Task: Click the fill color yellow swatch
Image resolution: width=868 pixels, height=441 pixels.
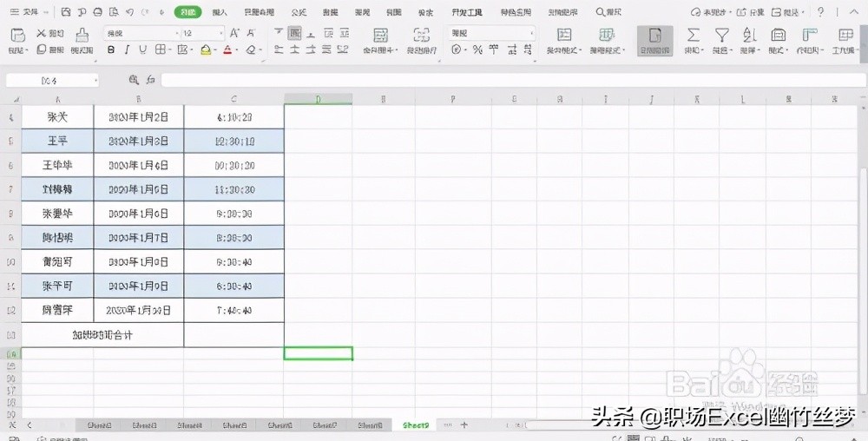Action: 206,49
